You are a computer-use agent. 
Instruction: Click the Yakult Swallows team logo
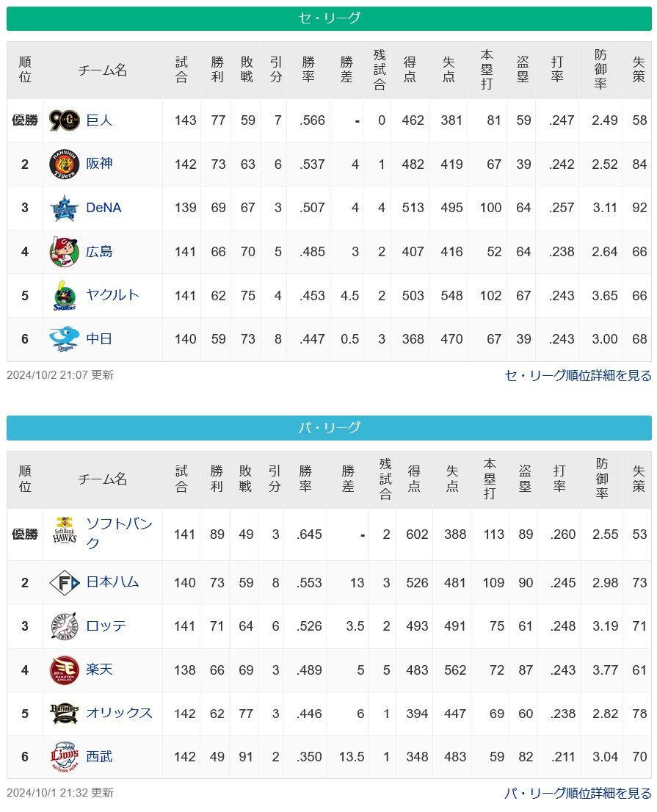click(x=64, y=296)
